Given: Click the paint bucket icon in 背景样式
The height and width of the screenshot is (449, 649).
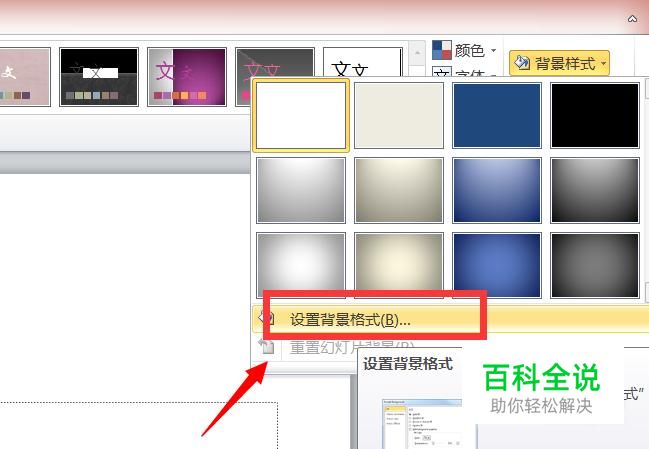Looking at the screenshot, I should click(522, 63).
